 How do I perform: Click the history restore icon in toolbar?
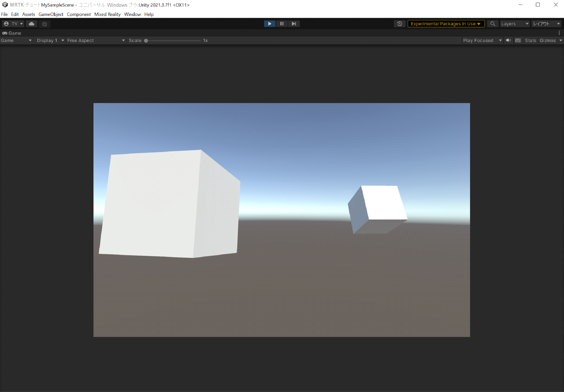(399, 24)
